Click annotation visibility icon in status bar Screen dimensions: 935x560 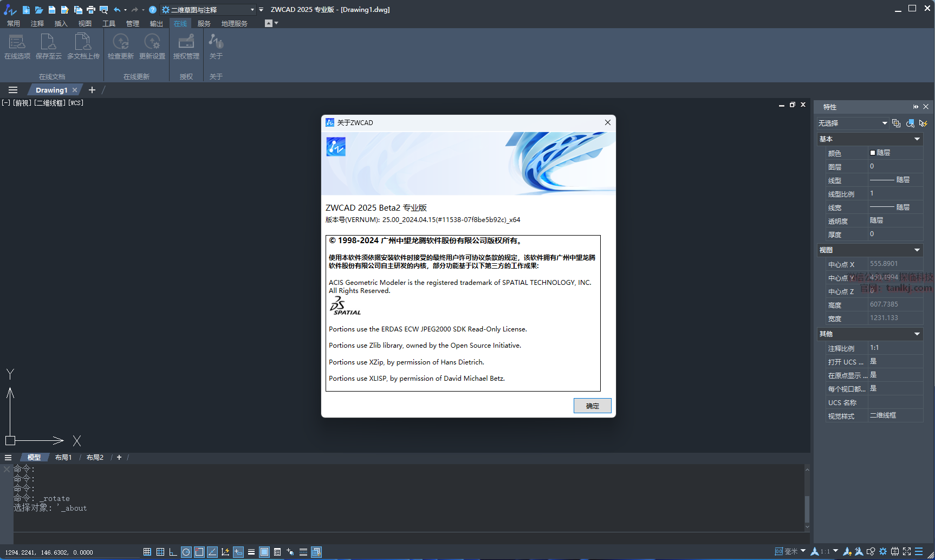click(x=847, y=552)
